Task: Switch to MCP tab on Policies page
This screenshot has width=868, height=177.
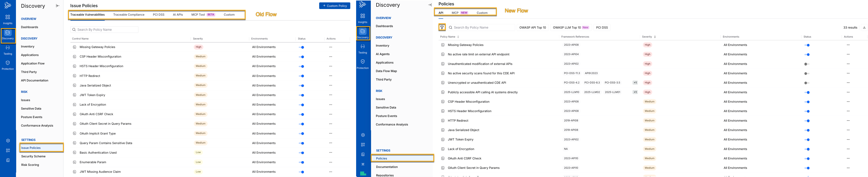Action: 460,13
